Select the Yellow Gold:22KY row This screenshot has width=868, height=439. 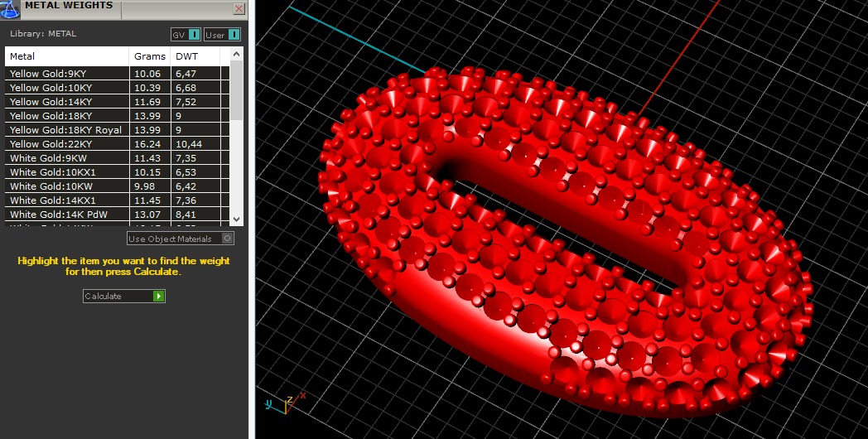coord(117,144)
